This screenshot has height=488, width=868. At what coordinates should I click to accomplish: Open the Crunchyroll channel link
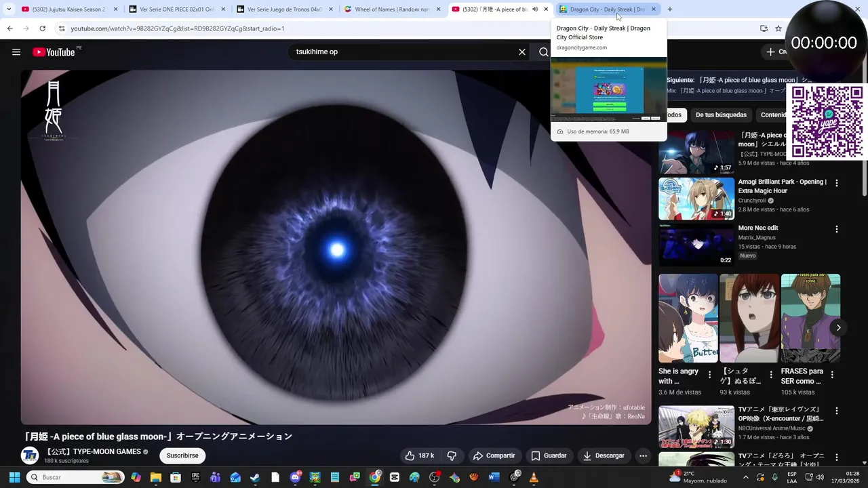tap(752, 201)
